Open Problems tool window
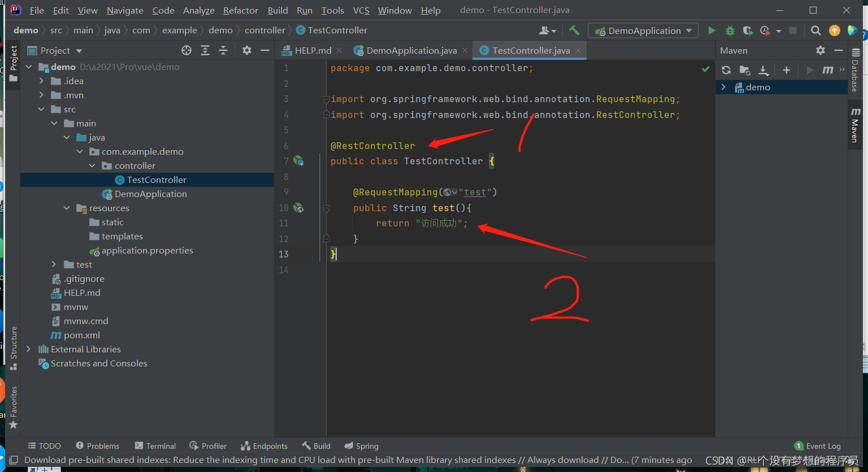The height and width of the screenshot is (472, 868). tap(97, 446)
